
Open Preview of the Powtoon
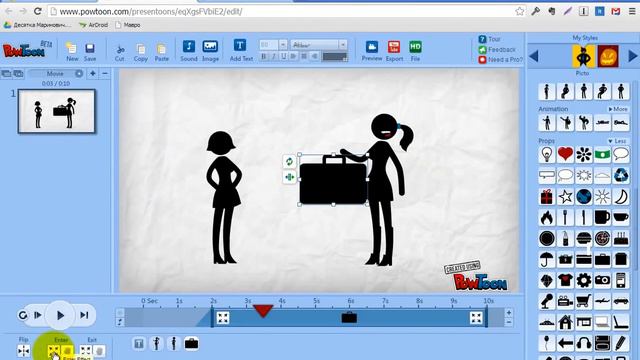372,51
